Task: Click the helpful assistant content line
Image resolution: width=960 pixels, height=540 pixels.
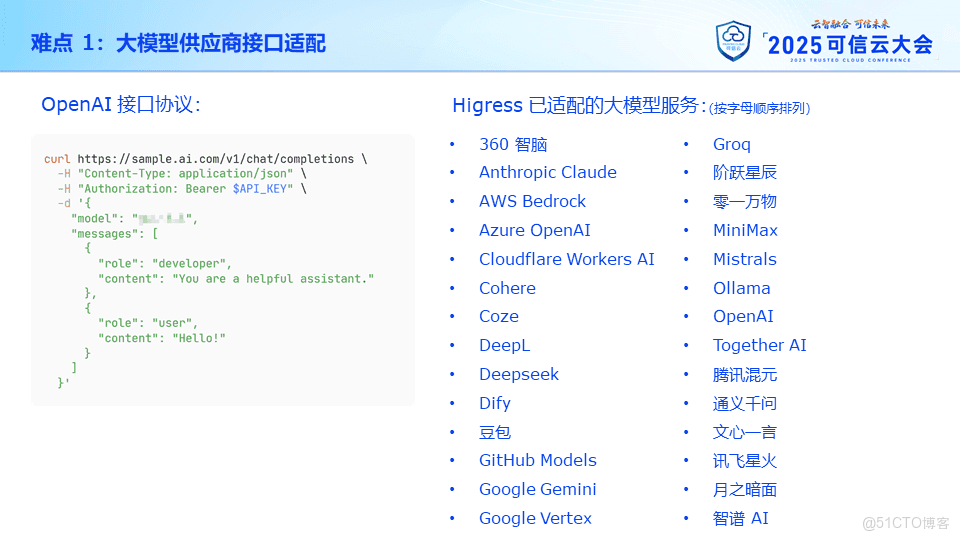Action: pyautogui.click(x=236, y=279)
